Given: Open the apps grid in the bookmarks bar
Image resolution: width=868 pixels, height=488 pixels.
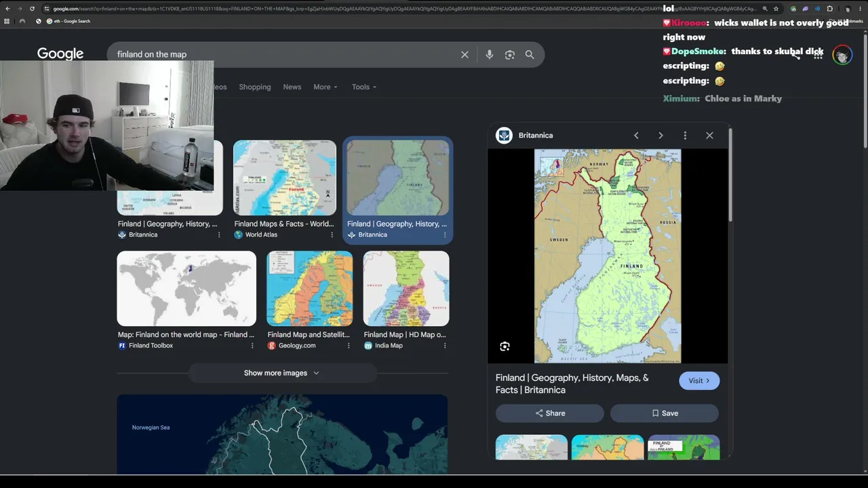Looking at the screenshot, I should [7, 21].
